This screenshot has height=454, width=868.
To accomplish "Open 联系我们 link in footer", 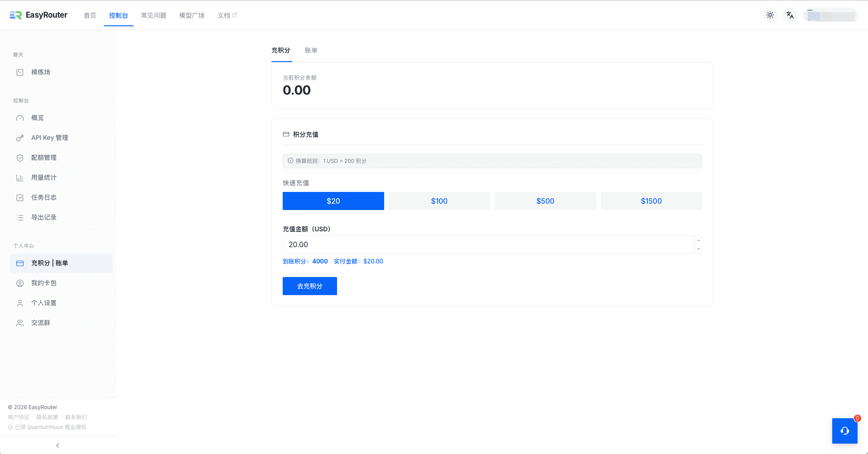I will 76,417.
